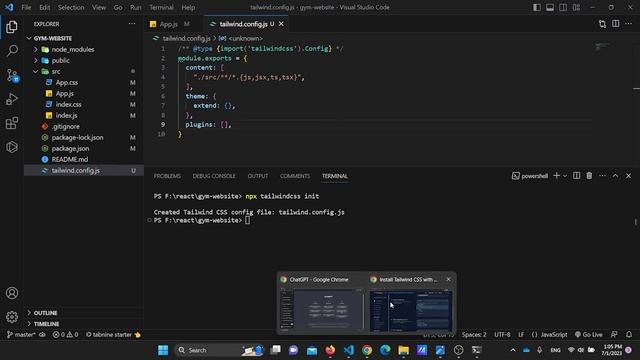Image resolution: width=640 pixels, height=360 pixels.
Task: Click Go Live in status bar
Action: pyautogui.click(x=588, y=334)
